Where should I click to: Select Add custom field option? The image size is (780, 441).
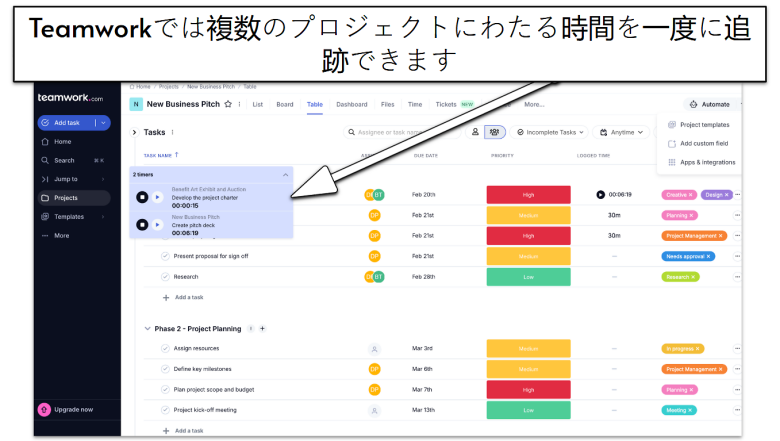point(703,143)
